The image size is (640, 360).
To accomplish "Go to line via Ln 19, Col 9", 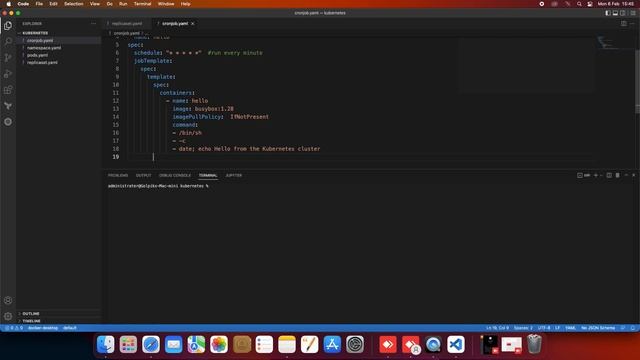I will coord(498,328).
